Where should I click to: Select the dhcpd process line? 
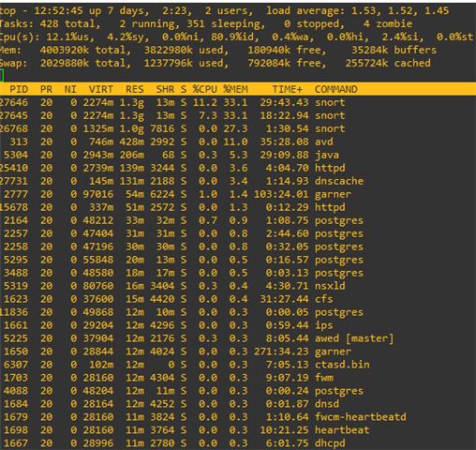point(238,443)
